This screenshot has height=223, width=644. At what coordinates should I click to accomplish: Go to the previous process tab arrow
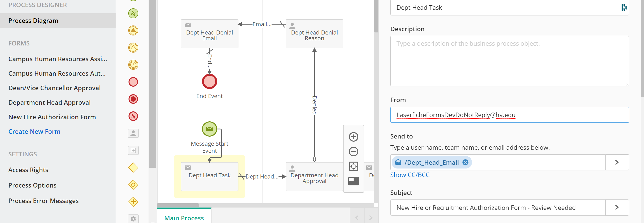[x=357, y=218]
